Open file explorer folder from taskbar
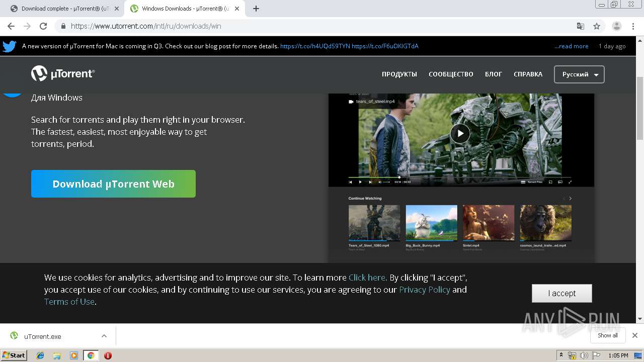Screen dimensions: 644x362 [57, 355]
